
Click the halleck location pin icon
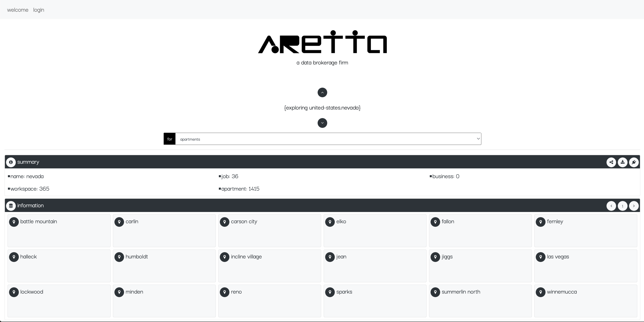pyautogui.click(x=14, y=257)
